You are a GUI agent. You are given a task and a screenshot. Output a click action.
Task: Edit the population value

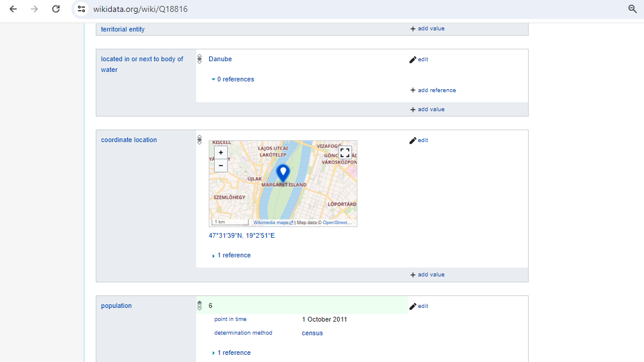[x=419, y=306]
